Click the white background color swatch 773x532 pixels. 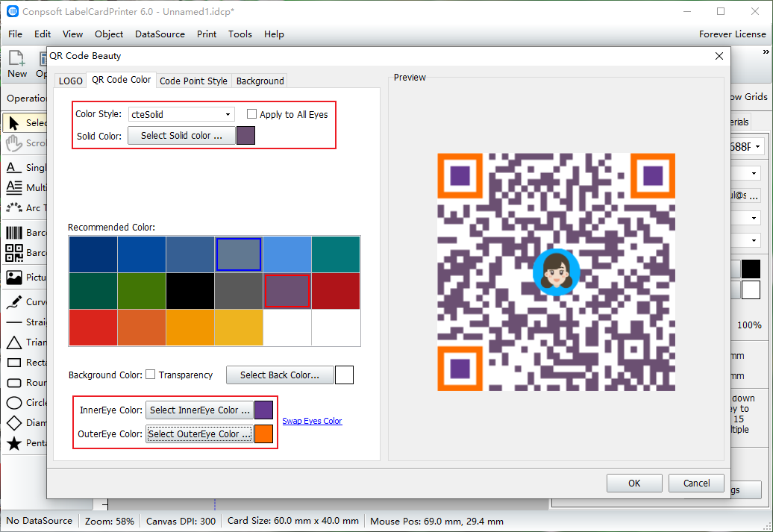point(344,375)
